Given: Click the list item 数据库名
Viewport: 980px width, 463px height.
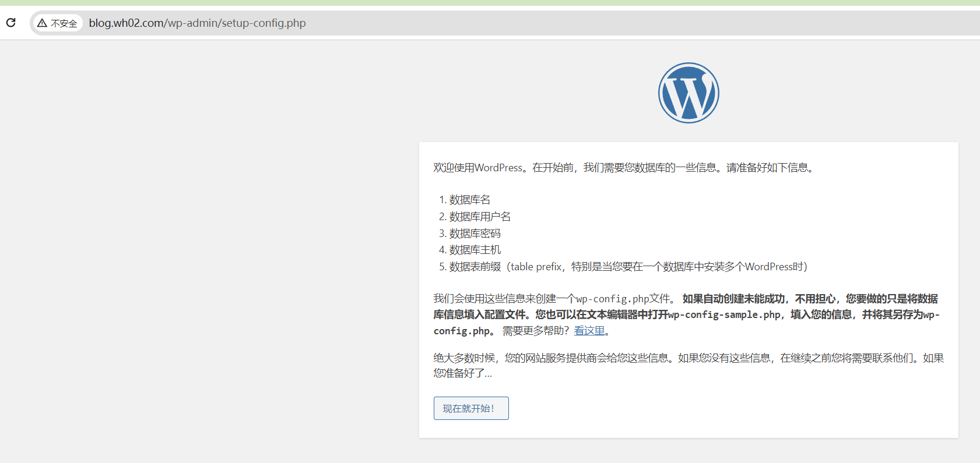Looking at the screenshot, I should pos(469,200).
